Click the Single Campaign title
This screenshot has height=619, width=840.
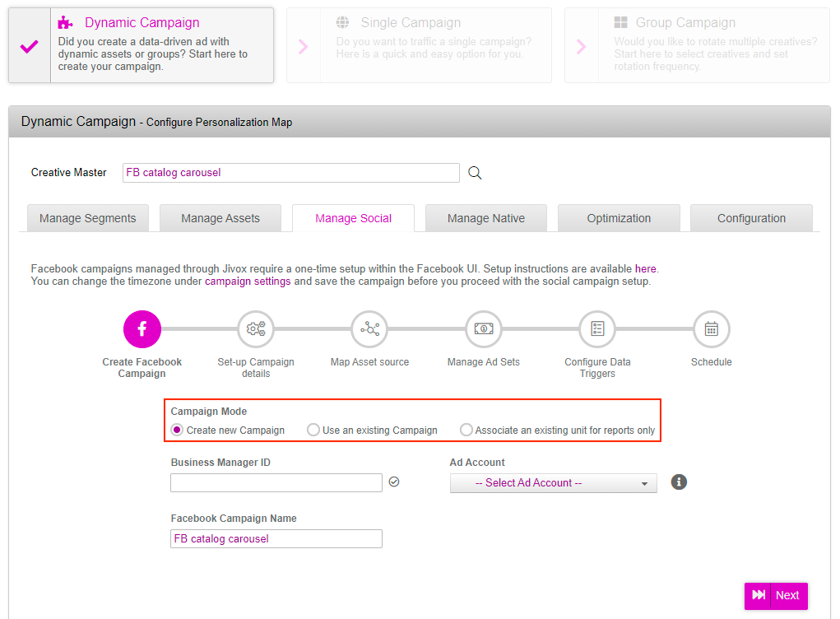point(411,22)
